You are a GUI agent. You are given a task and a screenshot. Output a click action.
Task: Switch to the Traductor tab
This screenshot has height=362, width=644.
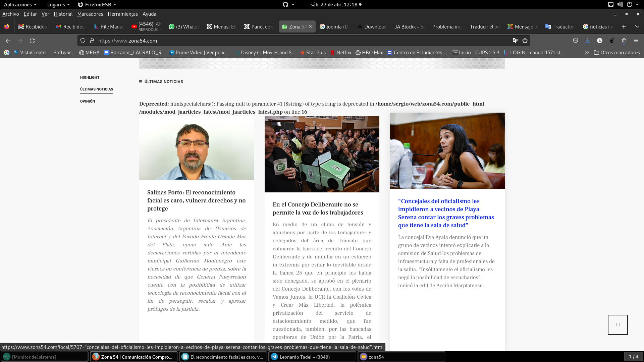click(559, 26)
